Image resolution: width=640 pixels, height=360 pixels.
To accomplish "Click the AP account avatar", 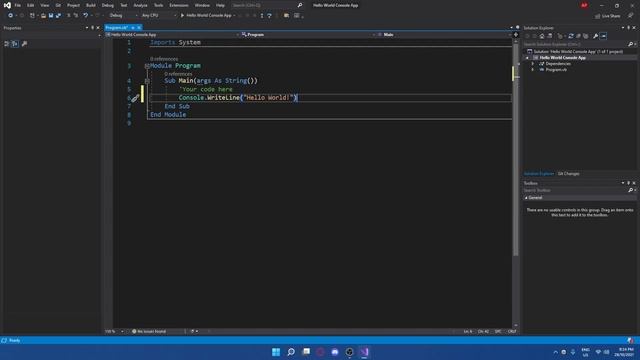I will click(584, 5).
